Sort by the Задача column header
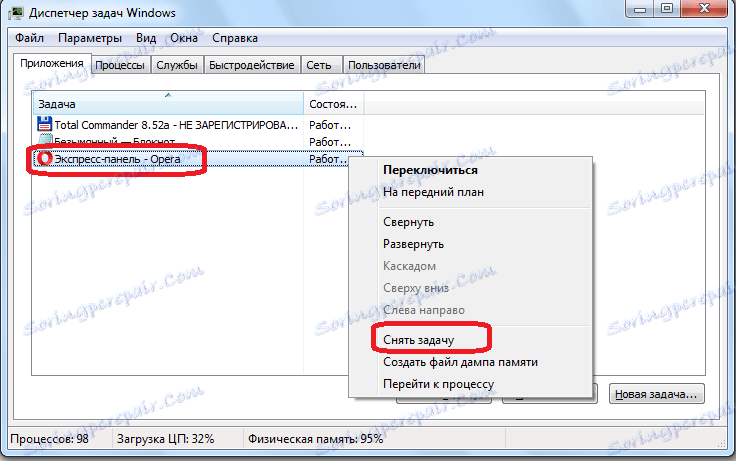Viewport: 736px width, 461px height. 169,104
